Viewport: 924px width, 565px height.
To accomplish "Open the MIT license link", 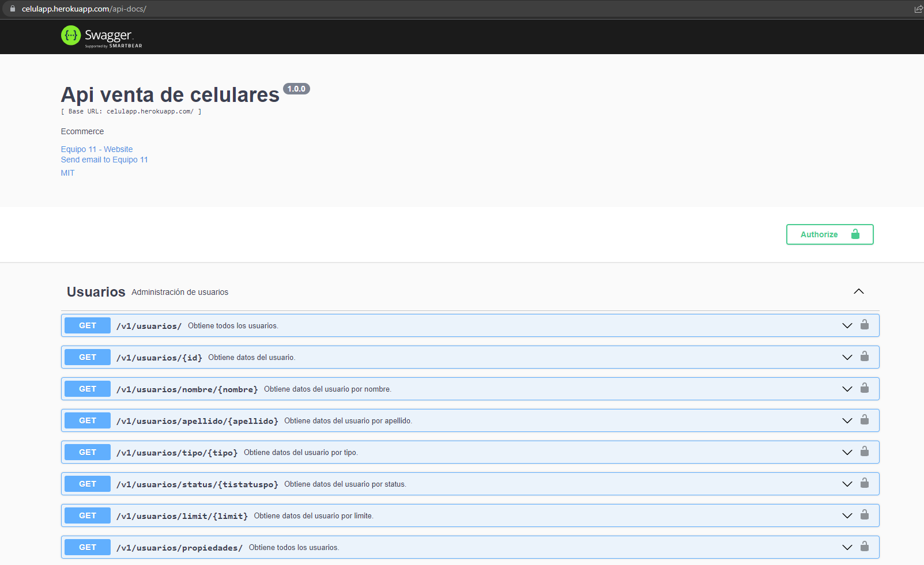I will (67, 173).
